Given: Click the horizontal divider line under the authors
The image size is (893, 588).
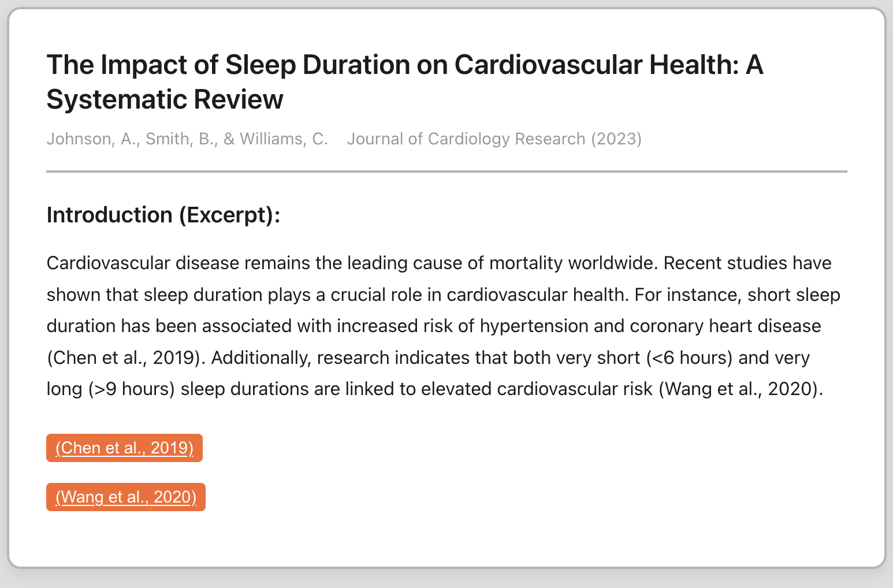Looking at the screenshot, I should 446,172.
